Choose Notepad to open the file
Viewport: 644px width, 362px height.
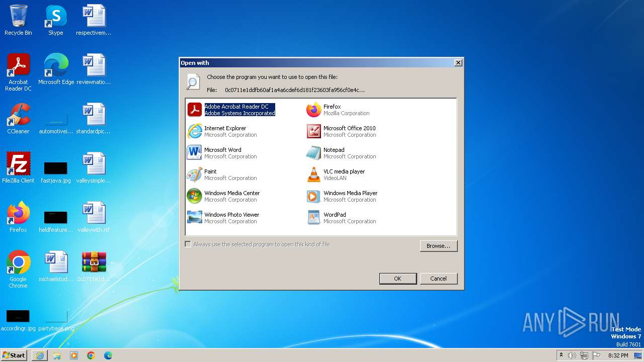341,153
